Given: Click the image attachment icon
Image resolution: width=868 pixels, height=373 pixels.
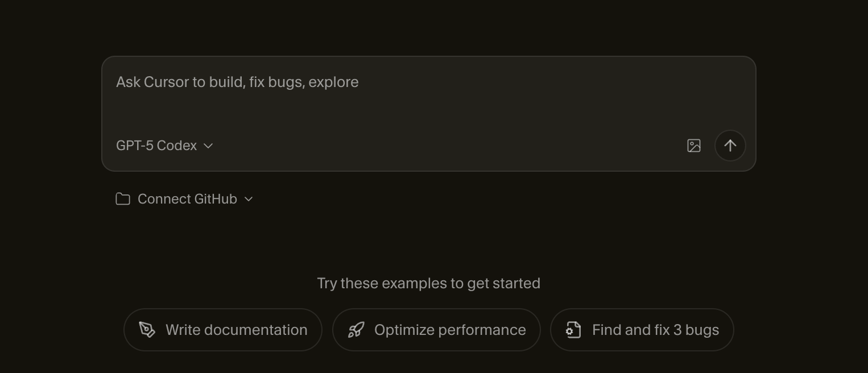Looking at the screenshot, I should click(x=693, y=146).
